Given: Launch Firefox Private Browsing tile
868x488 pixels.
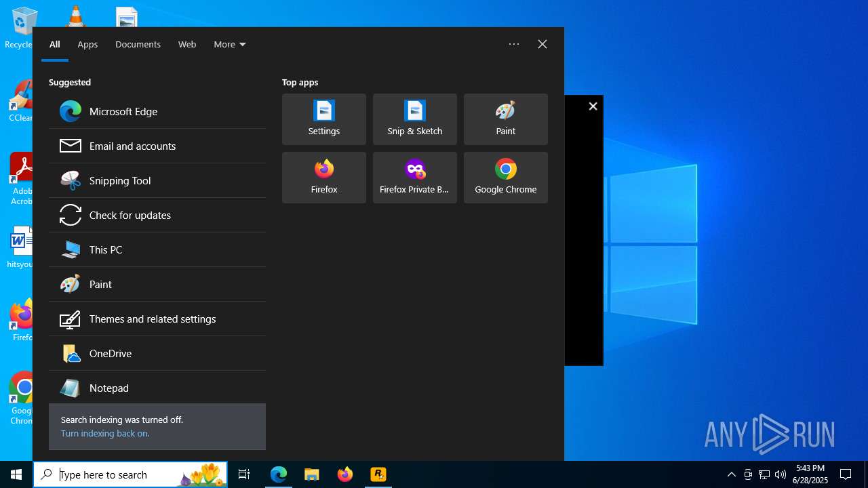Looking at the screenshot, I should [x=415, y=178].
